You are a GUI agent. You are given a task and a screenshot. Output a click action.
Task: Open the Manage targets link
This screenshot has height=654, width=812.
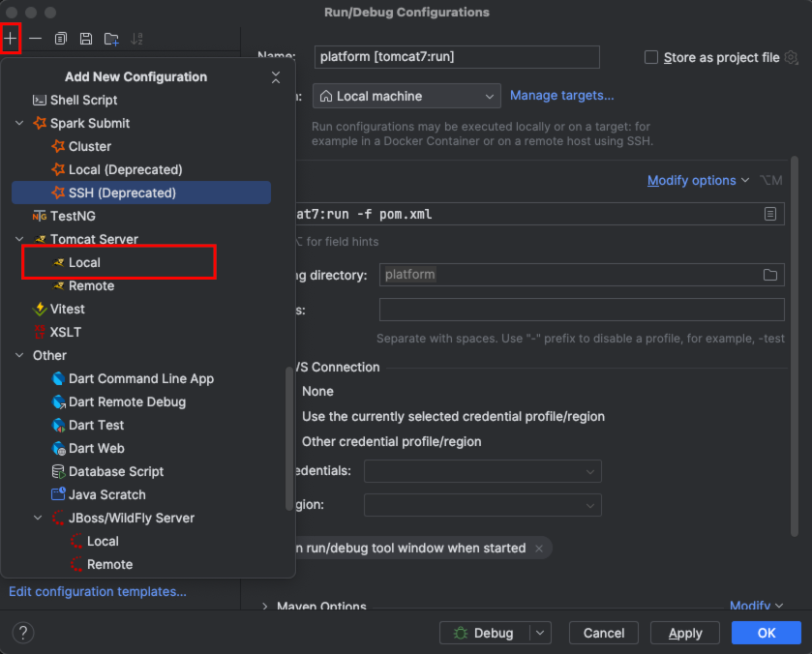point(562,95)
